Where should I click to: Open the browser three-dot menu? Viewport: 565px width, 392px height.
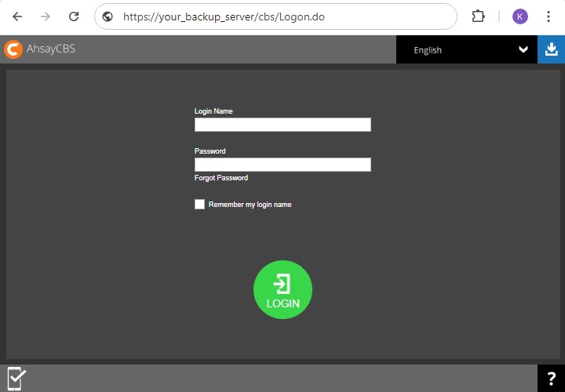tap(548, 16)
